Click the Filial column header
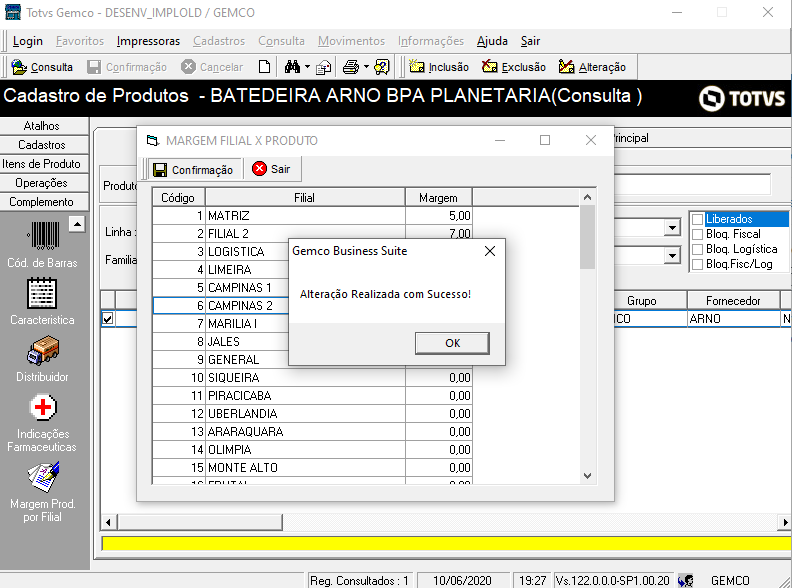This screenshot has width=792, height=588. click(305, 198)
